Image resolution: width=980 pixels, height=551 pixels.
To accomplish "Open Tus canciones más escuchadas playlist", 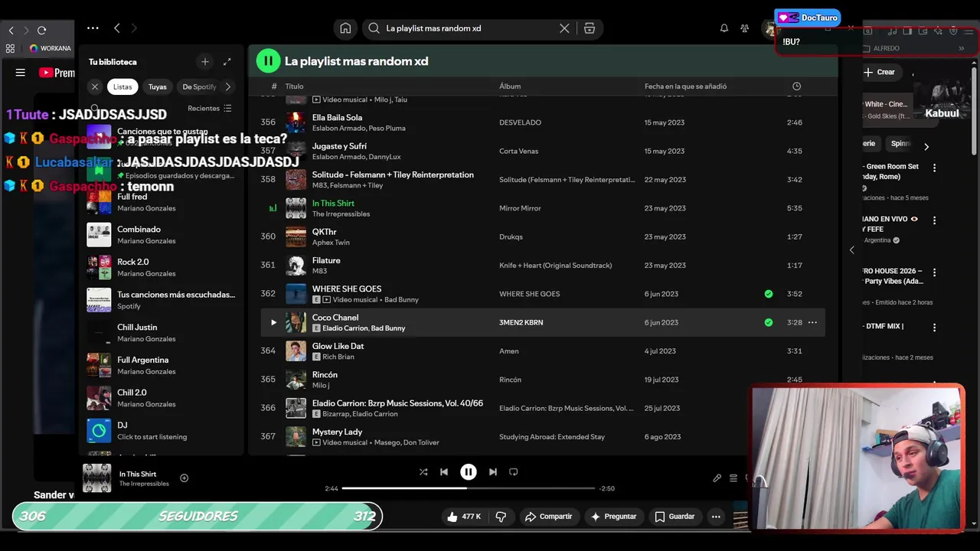I will pyautogui.click(x=162, y=300).
